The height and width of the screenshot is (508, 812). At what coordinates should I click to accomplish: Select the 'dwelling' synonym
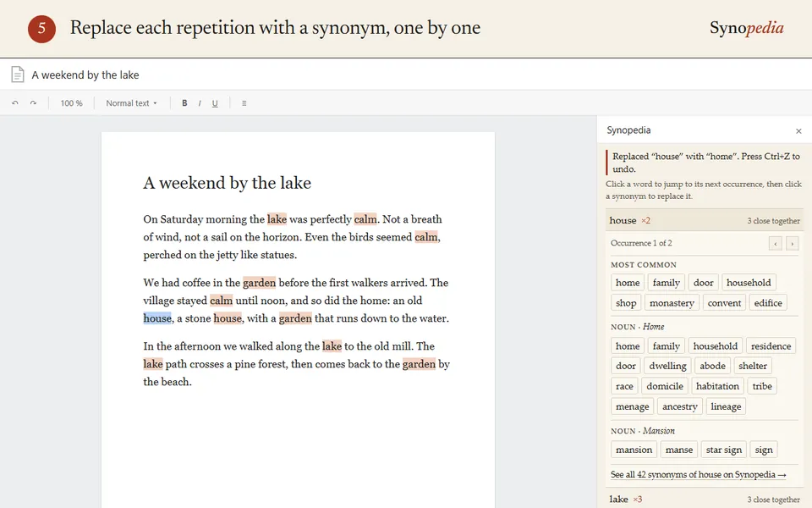tap(667, 366)
